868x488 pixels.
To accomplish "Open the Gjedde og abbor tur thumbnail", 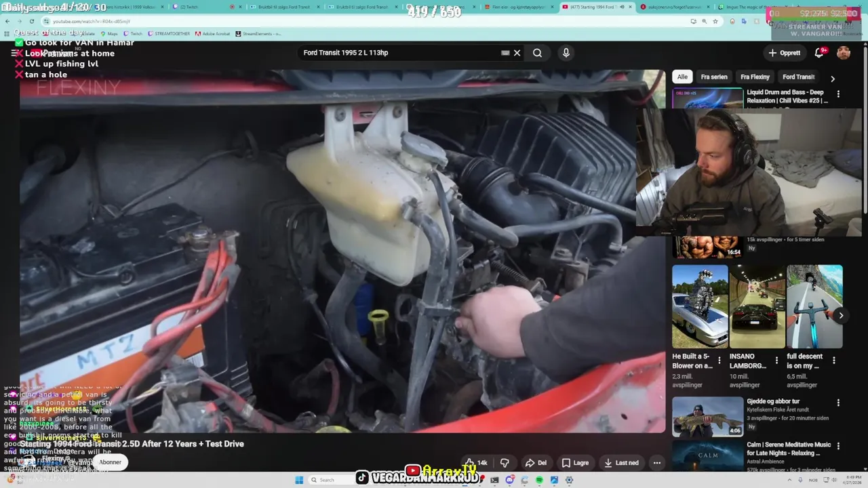I will point(707,416).
